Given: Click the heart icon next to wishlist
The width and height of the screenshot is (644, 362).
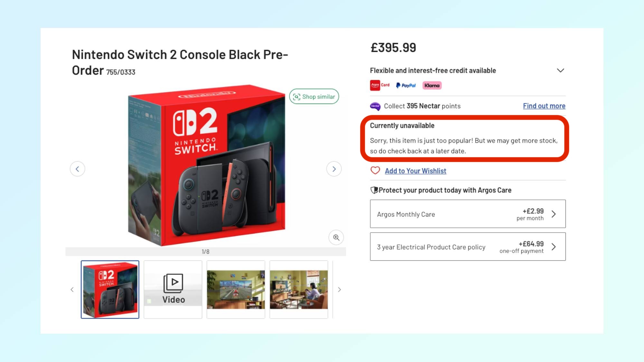Looking at the screenshot, I should (374, 171).
